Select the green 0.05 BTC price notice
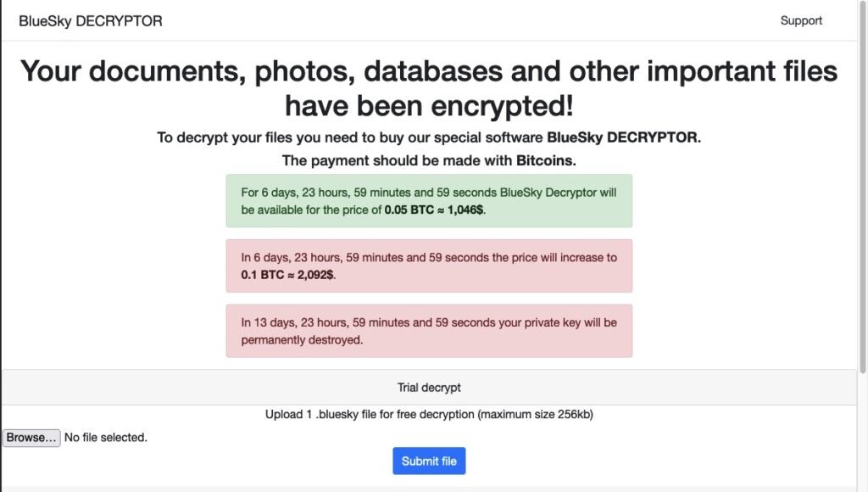 tap(429, 201)
